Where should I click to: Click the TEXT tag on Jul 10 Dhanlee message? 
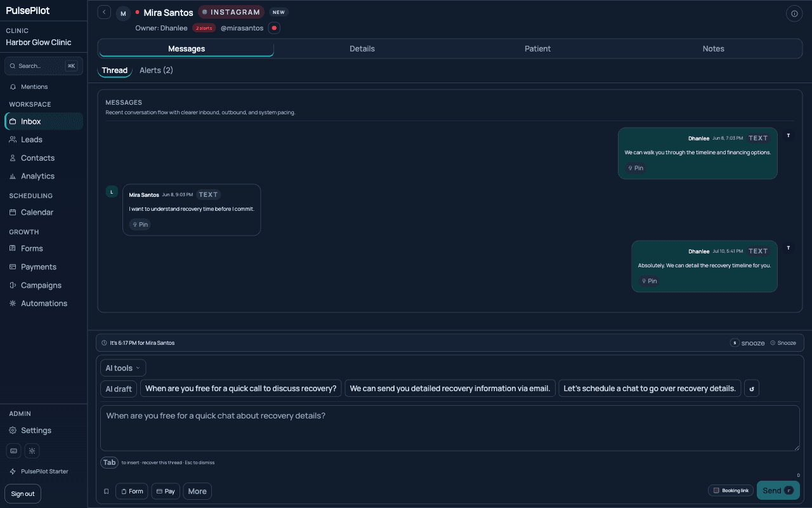[x=758, y=251]
